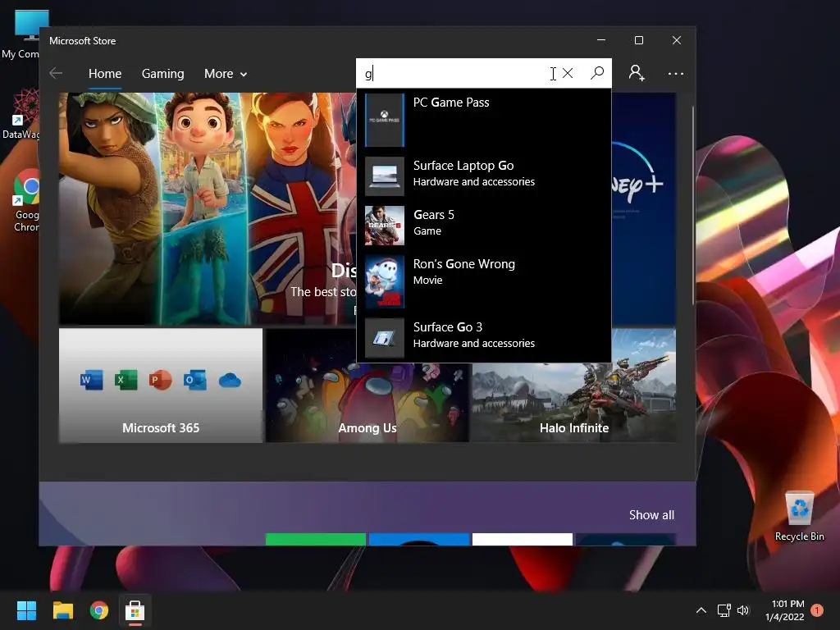Expand the More dropdown menu
The image size is (840, 630).
226,74
